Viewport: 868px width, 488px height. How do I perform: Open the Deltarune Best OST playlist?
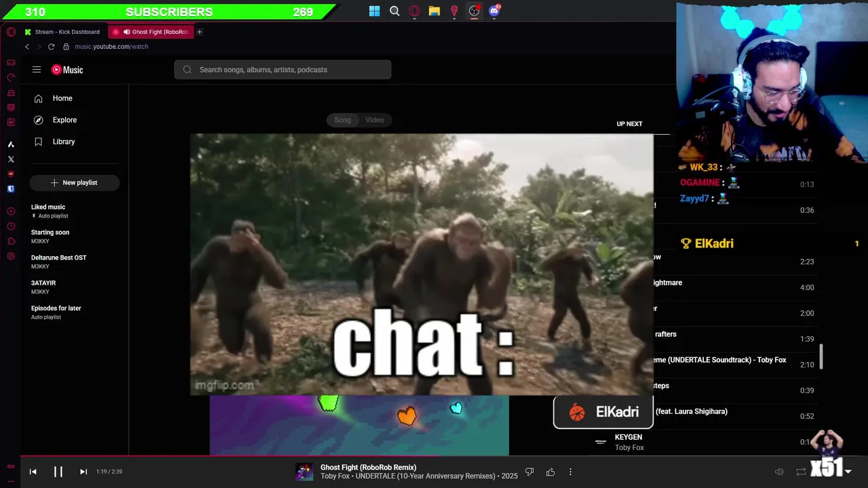[x=75, y=262]
